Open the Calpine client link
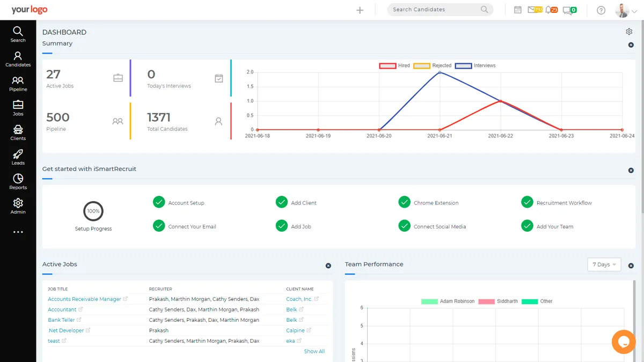 [x=295, y=330]
